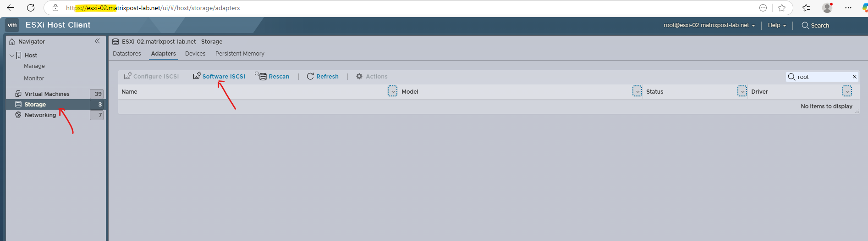Open the browser favorites list
Viewport: 868px width, 241px height.
pyautogui.click(x=806, y=8)
